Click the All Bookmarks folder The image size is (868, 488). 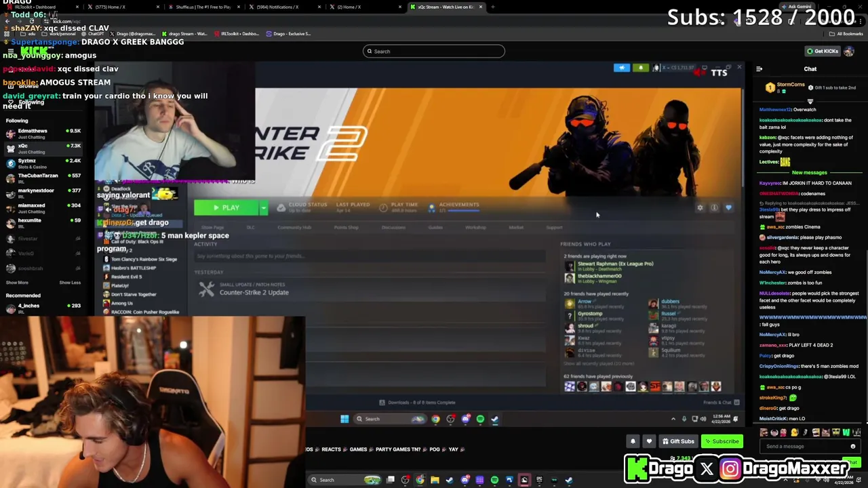846,34
